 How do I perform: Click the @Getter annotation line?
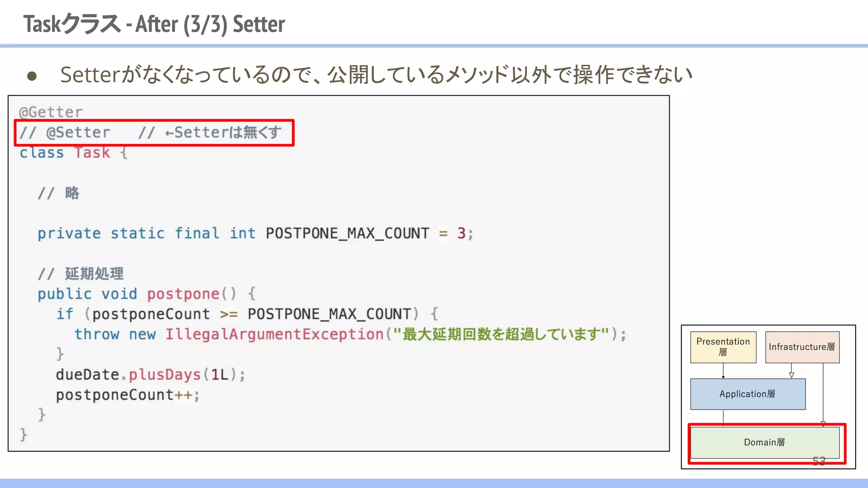[x=51, y=112]
